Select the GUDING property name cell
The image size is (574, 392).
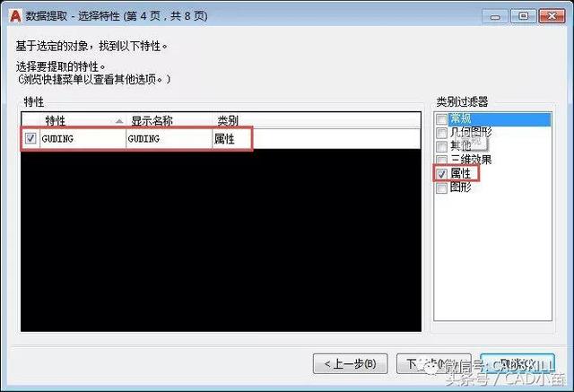(83, 139)
